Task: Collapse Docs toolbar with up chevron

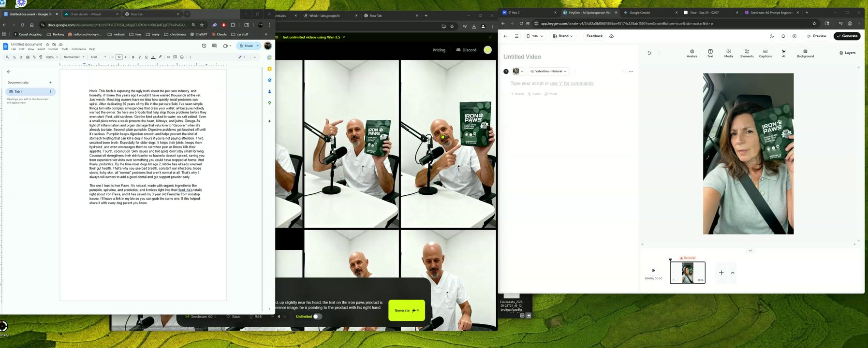Action: [x=255, y=57]
